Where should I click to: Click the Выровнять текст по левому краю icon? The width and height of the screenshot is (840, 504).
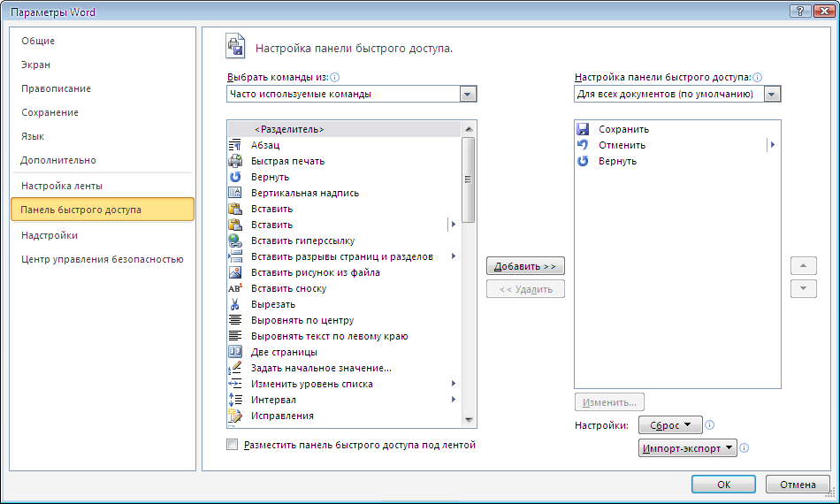[x=234, y=336]
